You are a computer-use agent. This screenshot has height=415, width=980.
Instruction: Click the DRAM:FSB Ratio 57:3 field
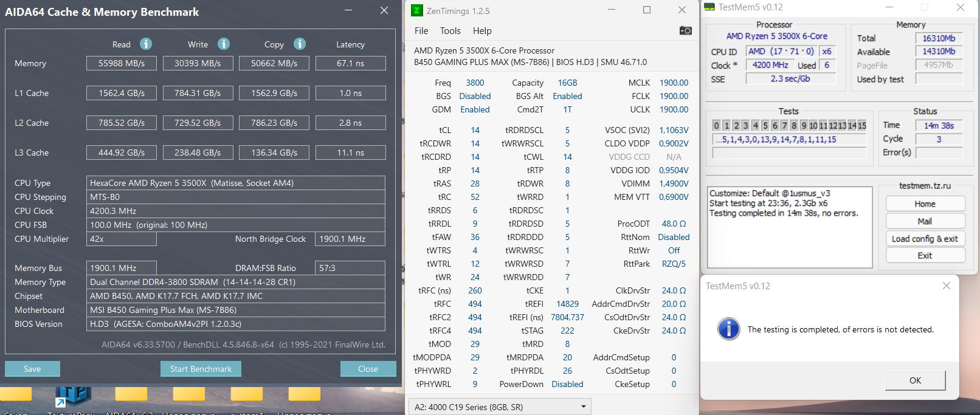[x=350, y=268]
